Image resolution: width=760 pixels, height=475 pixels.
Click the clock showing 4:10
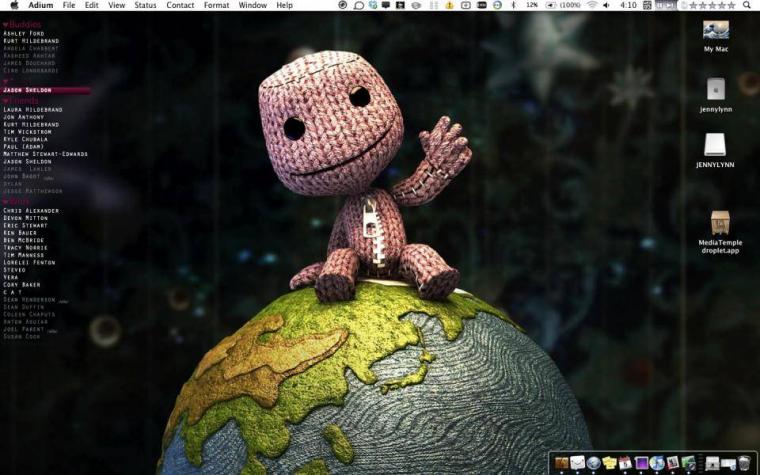tap(629, 5)
